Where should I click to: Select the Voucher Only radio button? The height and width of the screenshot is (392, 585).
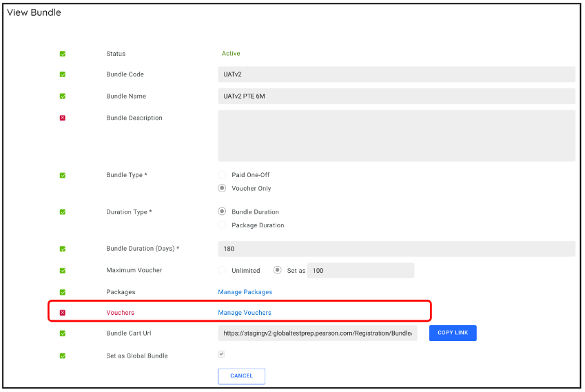[222, 188]
